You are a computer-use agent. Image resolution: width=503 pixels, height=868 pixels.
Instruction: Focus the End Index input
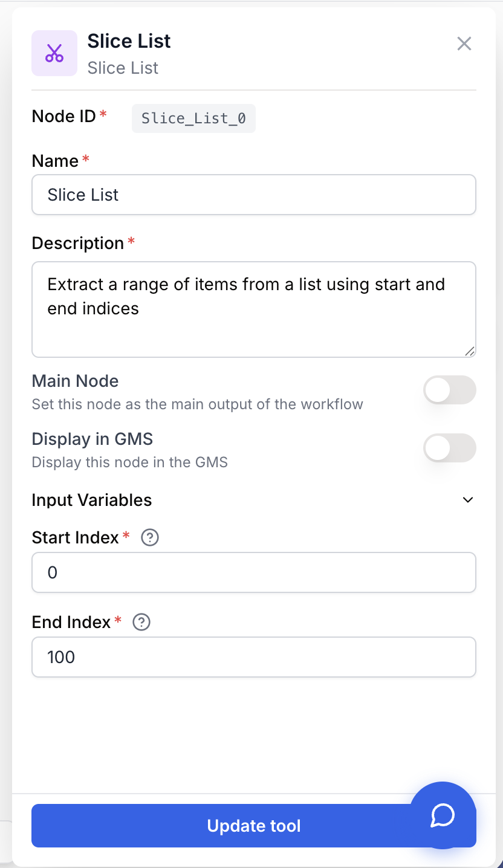tap(254, 657)
